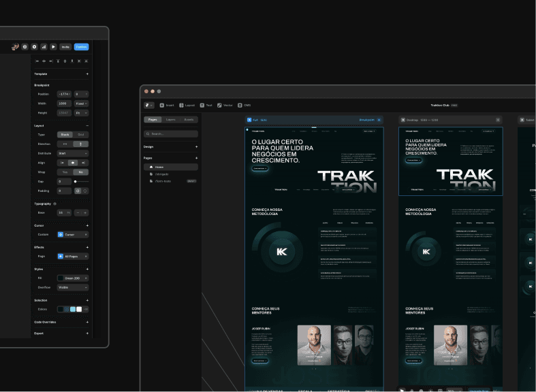This screenshot has height=392, width=536.
Task: Switch to the Assets tab
Action: pos(189,120)
